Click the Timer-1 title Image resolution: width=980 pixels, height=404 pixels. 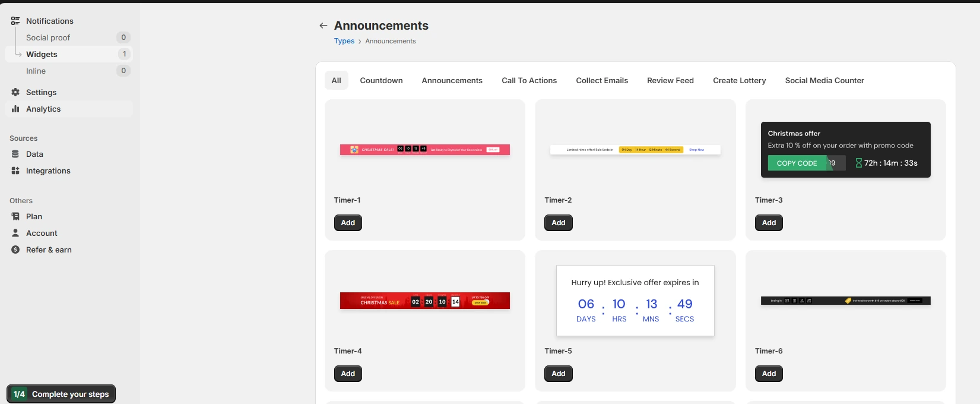click(347, 200)
